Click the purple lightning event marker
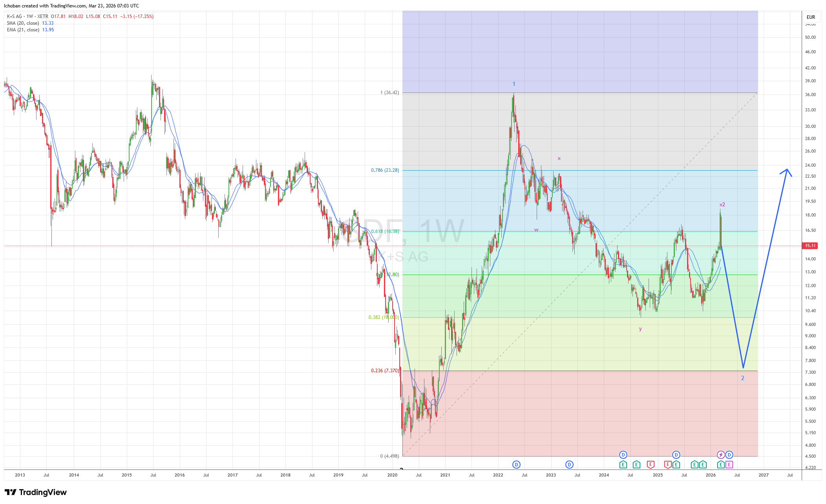 (x=721, y=455)
